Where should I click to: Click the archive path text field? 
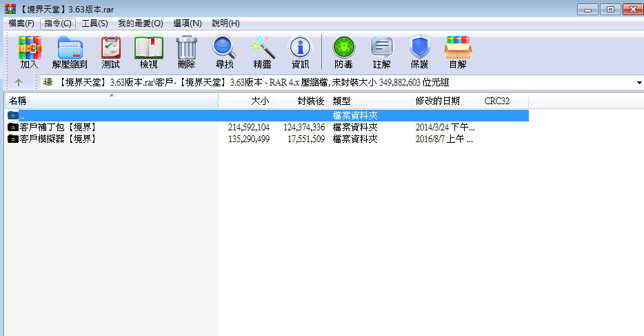click(341, 83)
